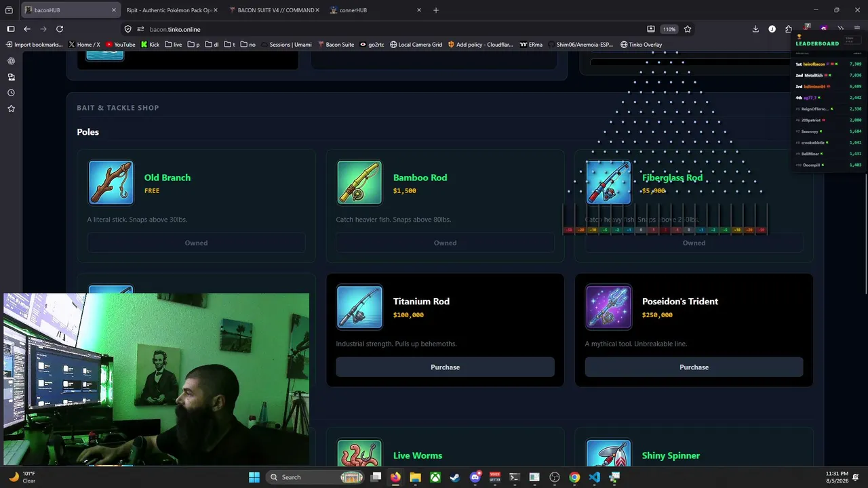
Task: Click the site tracking protection shield icon
Action: pos(127,29)
